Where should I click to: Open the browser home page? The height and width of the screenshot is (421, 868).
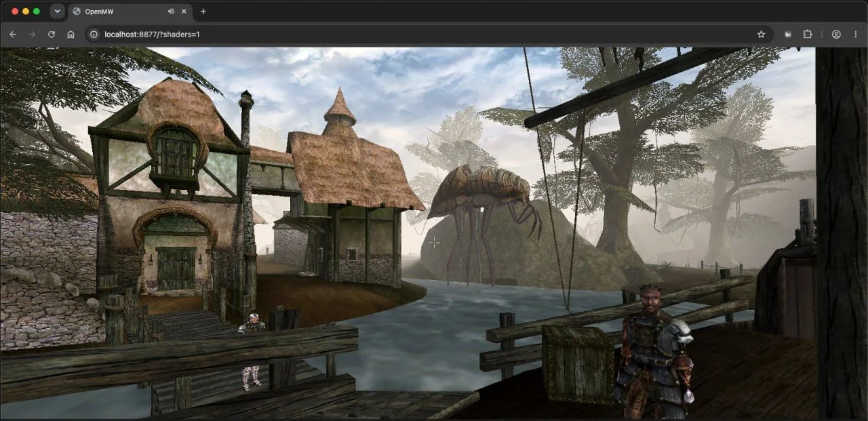click(71, 34)
